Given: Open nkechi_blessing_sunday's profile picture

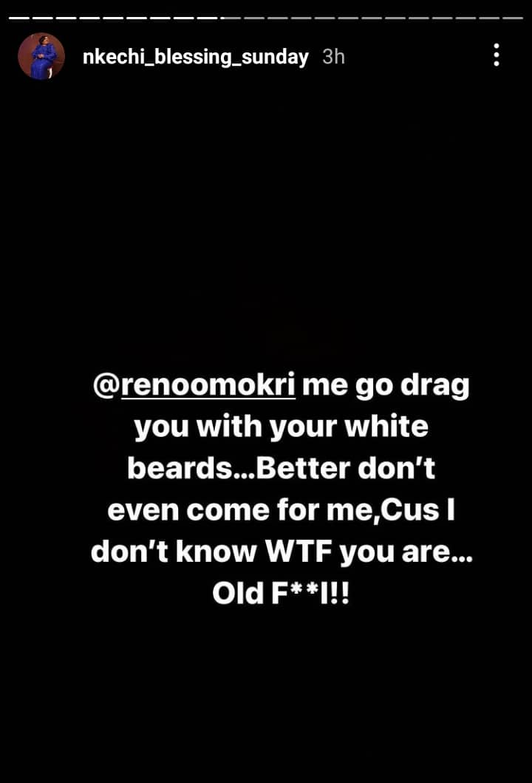Looking at the screenshot, I should tap(41, 56).
